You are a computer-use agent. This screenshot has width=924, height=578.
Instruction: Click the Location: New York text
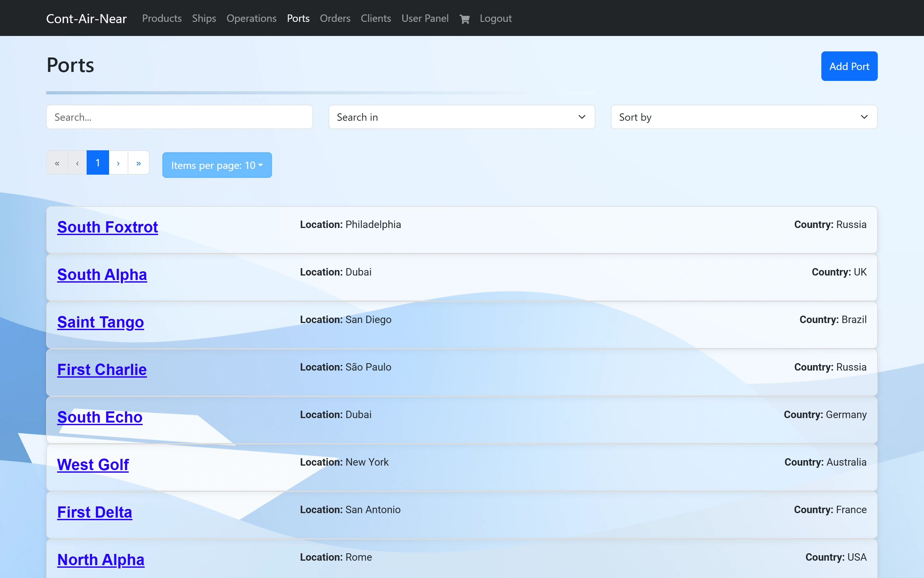(344, 462)
